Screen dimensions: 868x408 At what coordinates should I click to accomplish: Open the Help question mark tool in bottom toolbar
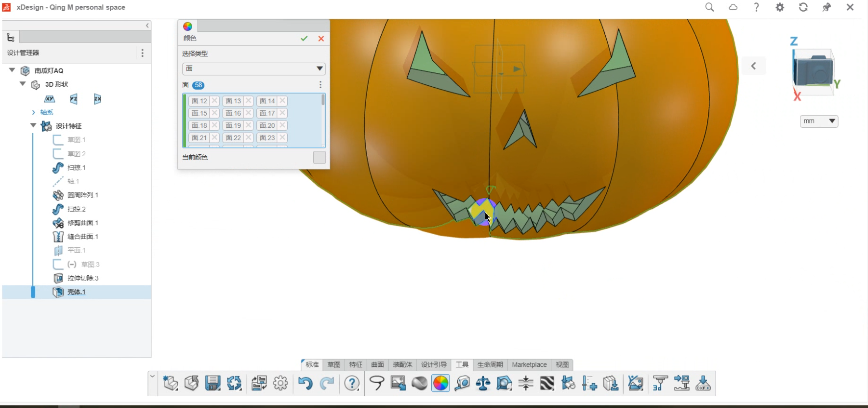[352, 383]
